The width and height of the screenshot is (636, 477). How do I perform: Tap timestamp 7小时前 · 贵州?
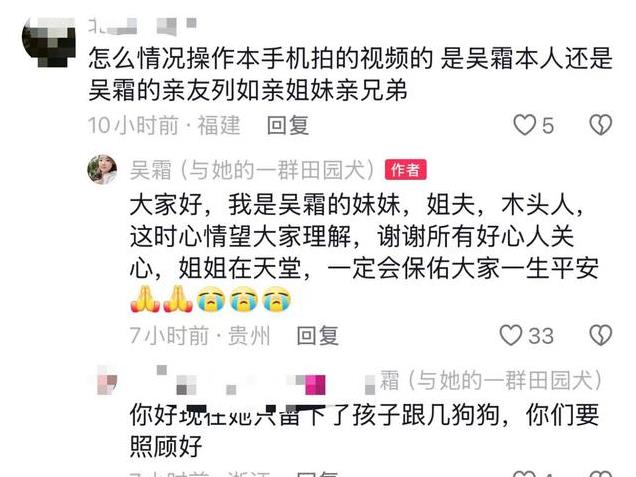click(x=200, y=335)
